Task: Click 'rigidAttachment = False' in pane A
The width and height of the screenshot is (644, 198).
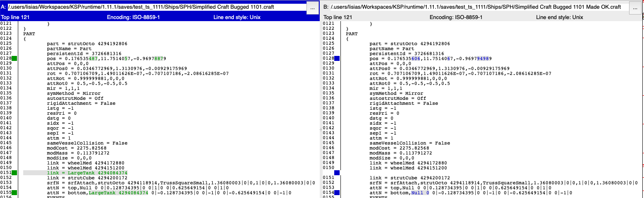Action: 81,103
